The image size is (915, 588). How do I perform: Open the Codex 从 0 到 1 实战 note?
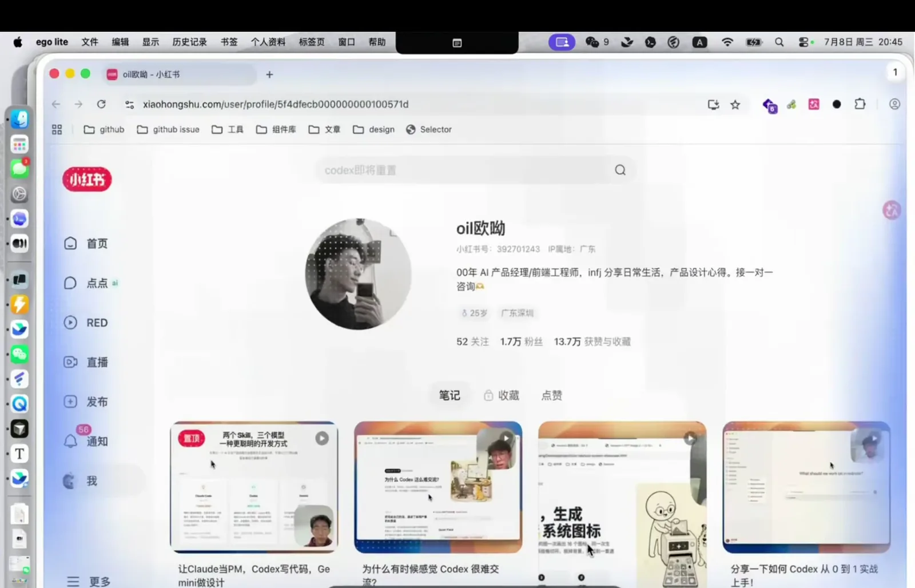tap(806, 487)
